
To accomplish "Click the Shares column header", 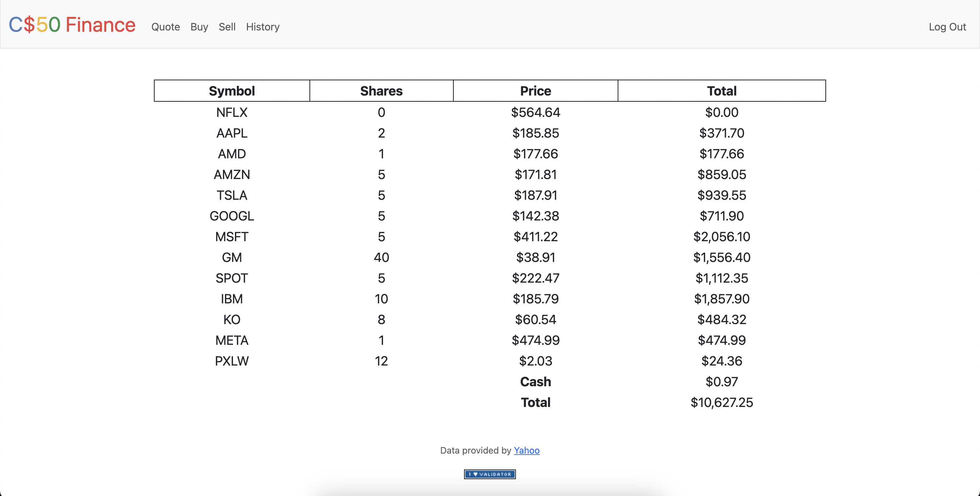I will click(381, 91).
